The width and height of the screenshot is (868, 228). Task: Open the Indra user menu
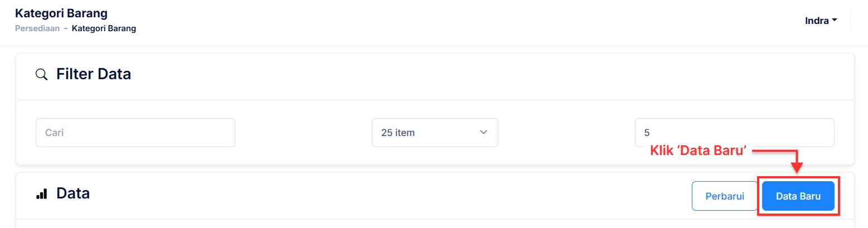(x=821, y=21)
